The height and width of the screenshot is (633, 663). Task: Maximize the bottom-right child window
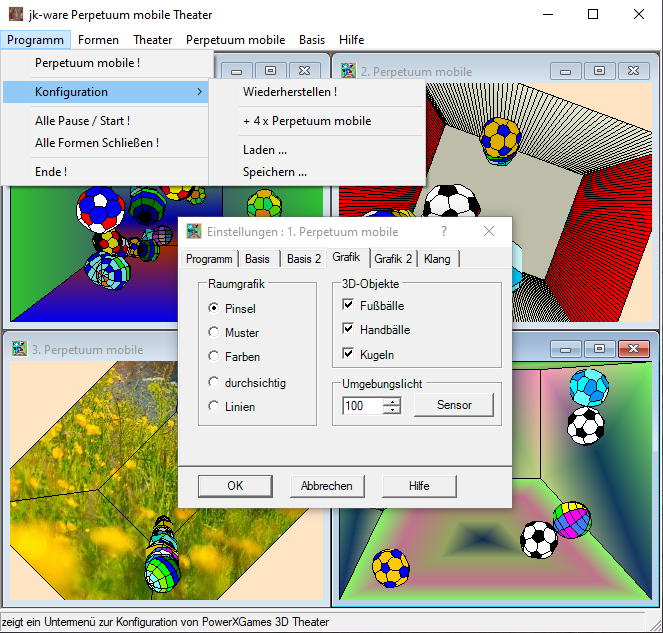pos(600,349)
